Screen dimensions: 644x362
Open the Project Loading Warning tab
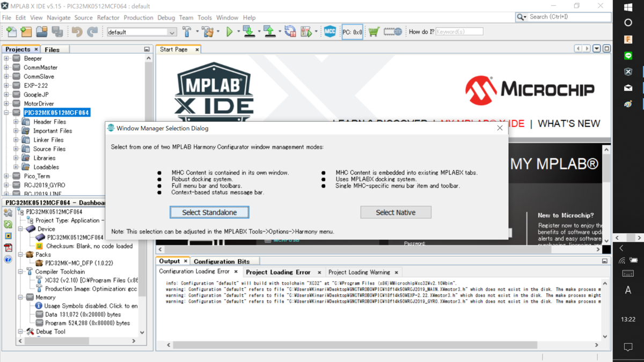[x=359, y=272]
